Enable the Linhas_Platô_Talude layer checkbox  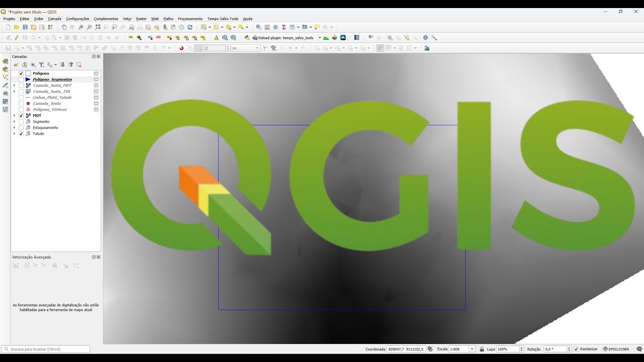pos(21,98)
